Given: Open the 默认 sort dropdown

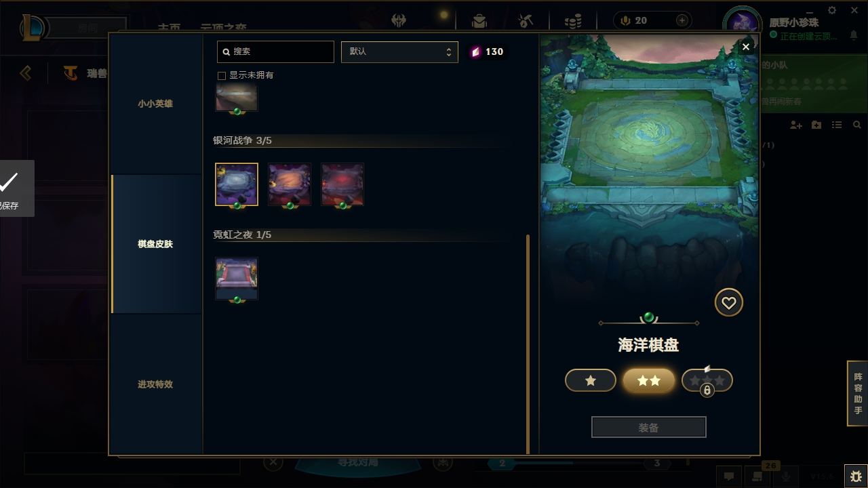Looking at the screenshot, I should (x=399, y=52).
